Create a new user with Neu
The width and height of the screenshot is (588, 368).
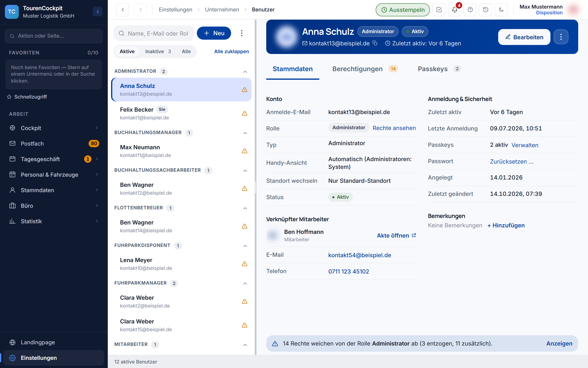pos(214,33)
